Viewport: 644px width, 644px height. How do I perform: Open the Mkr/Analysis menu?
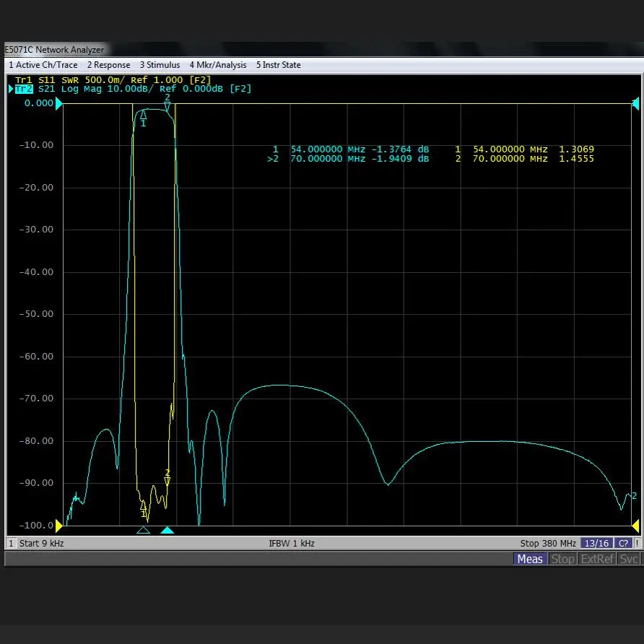coord(217,65)
